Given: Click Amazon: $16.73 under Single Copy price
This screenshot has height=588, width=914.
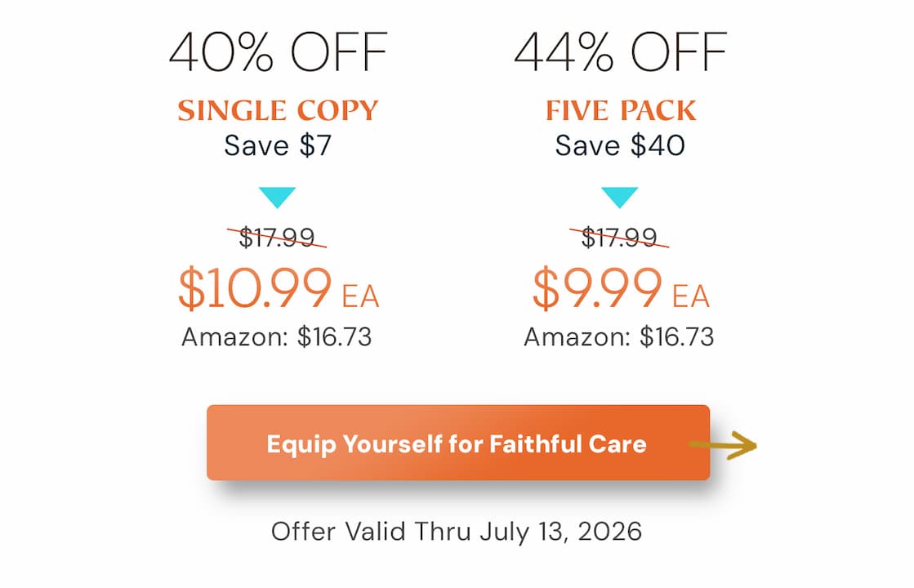Looking at the screenshot, I should 277,336.
